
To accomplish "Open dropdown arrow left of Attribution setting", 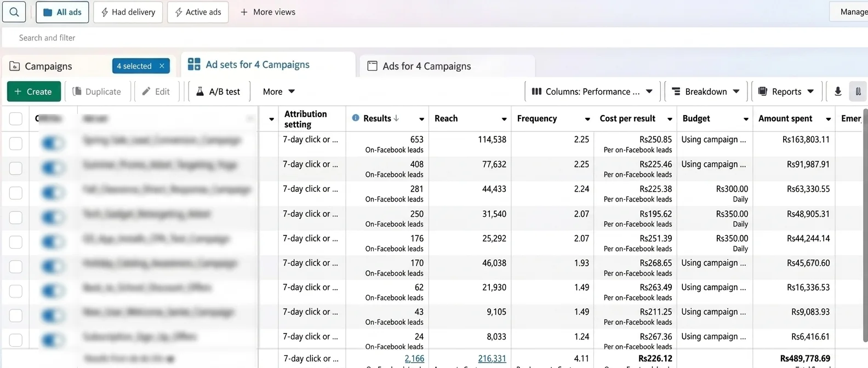I will point(271,119).
